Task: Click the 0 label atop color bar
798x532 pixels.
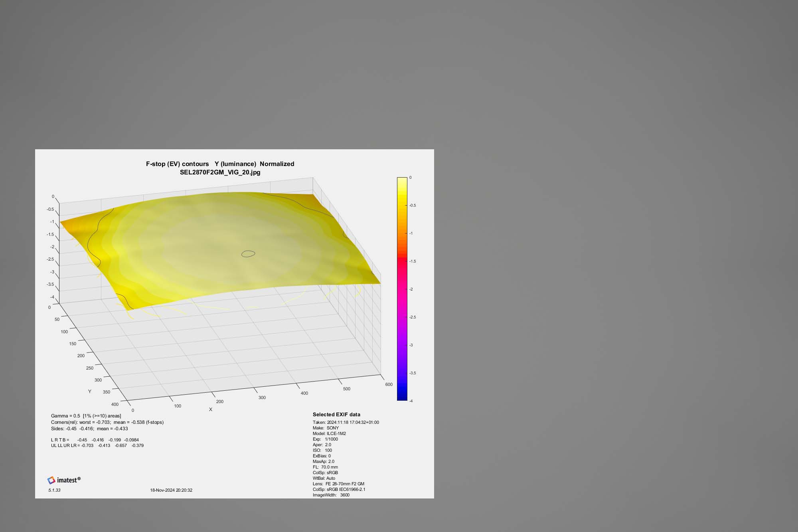Action: [x=410, y=178]
